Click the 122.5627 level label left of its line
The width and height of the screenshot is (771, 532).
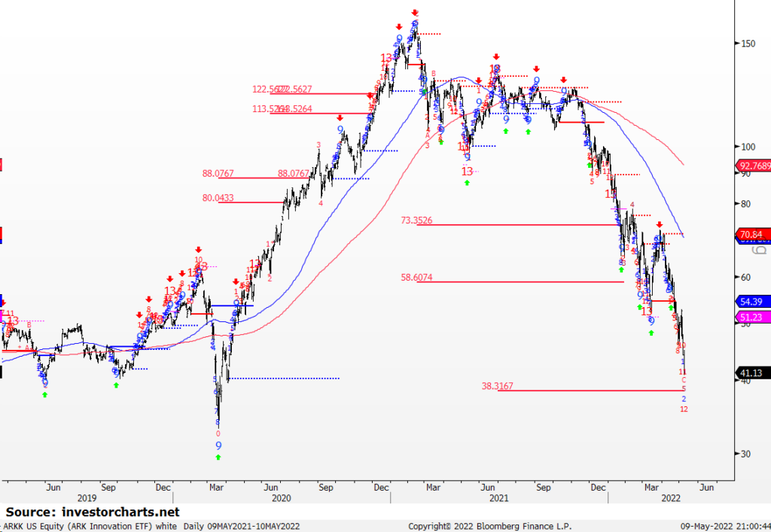pyautogui.click(x=270, y=90)
